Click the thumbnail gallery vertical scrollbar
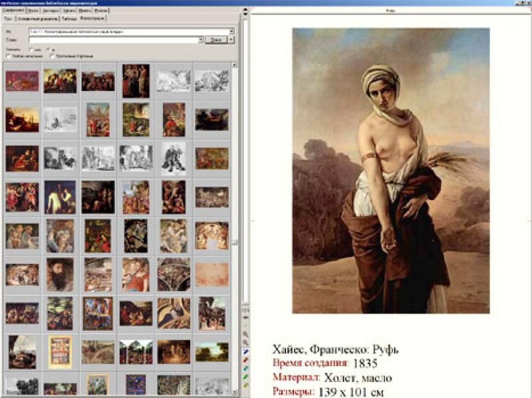 (x=234, y=199)
